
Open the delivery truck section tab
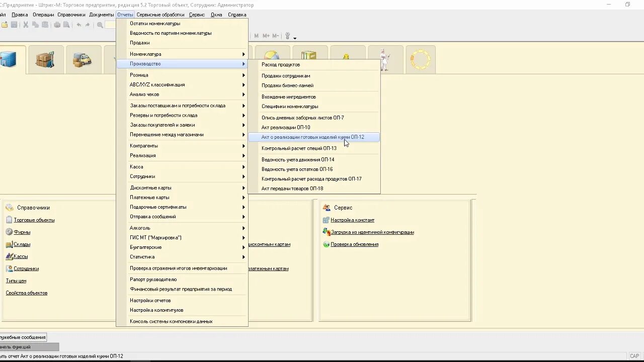point(84,60)
